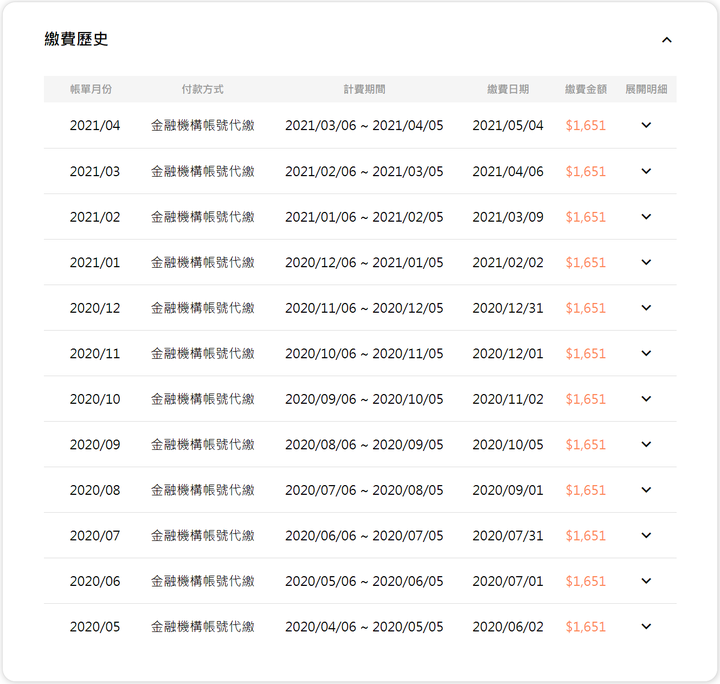Screen dimensions: 720x684
Task: Click the 帳單月份 column header
Action: 91,89
